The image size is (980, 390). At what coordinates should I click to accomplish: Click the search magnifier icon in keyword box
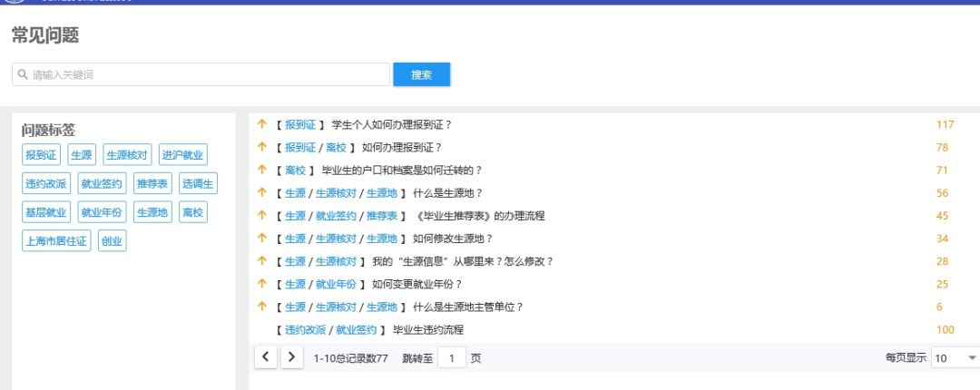(x=23, y=74)
